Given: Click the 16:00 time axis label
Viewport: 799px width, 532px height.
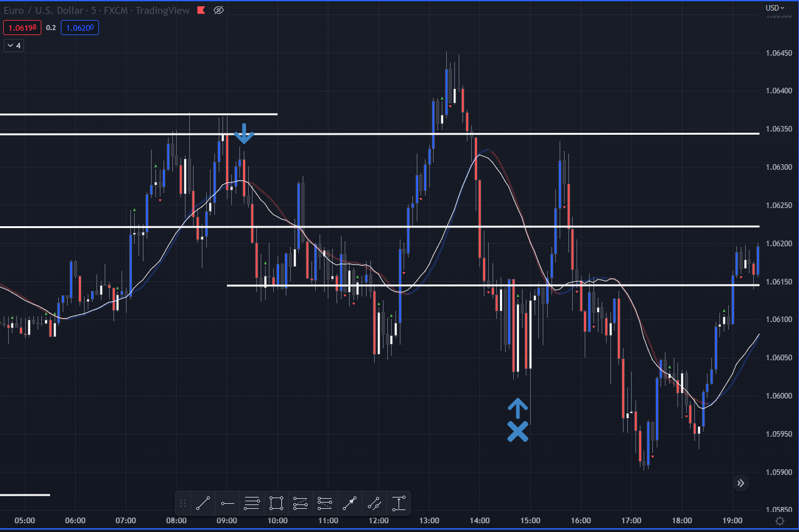Looking at the screenshot, I should (581, 521).
